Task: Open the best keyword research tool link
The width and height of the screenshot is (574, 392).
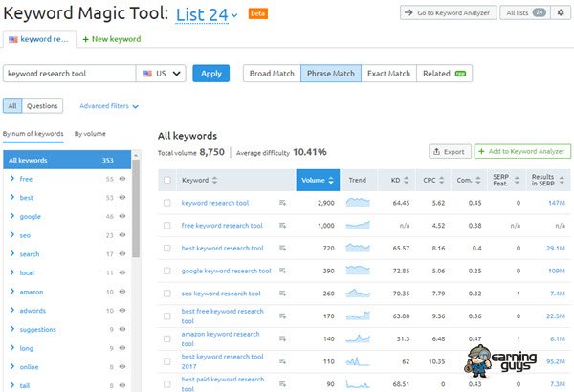Action: [222, 249]
